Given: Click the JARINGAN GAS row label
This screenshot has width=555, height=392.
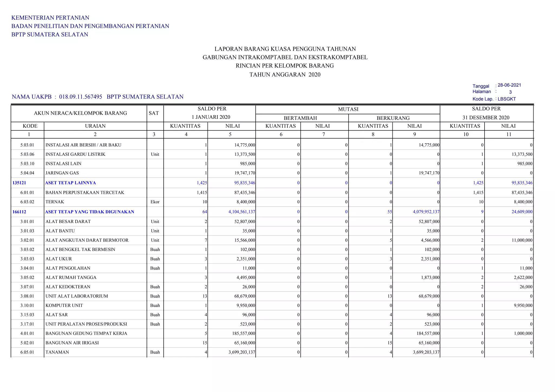Looking at the screenshot, I should click(x=62, y=173).
